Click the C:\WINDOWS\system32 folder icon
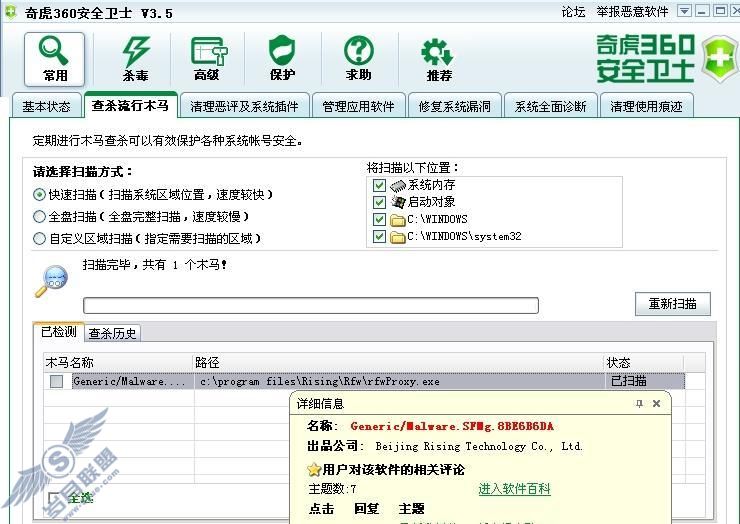The image size is (740, 524). (398, 237)
